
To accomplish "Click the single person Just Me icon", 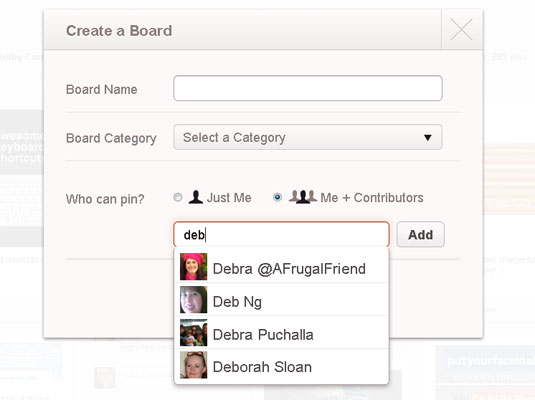I will click(196, 197).
